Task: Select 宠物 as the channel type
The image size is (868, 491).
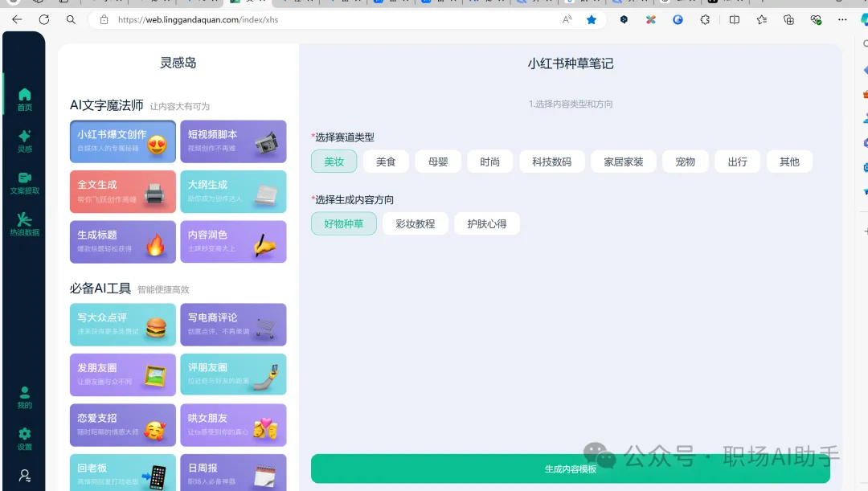Action: tap(685, 161)
